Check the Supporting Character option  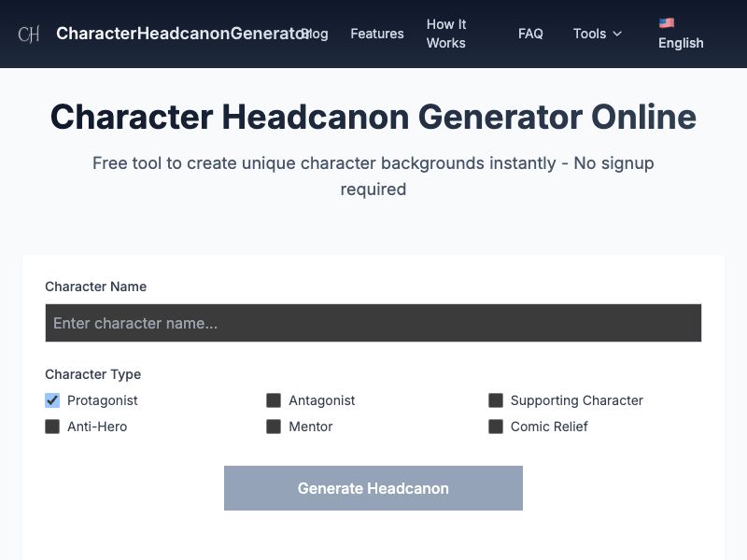coord(496,400)
